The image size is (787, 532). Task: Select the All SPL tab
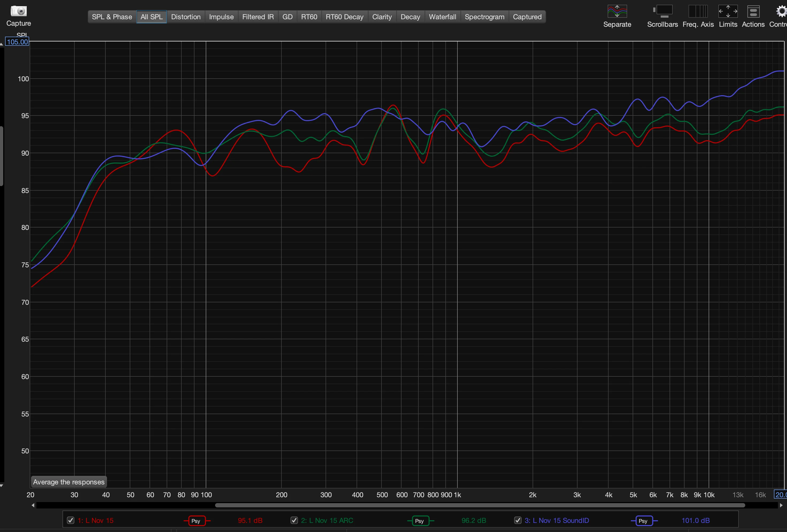(151, 17)
